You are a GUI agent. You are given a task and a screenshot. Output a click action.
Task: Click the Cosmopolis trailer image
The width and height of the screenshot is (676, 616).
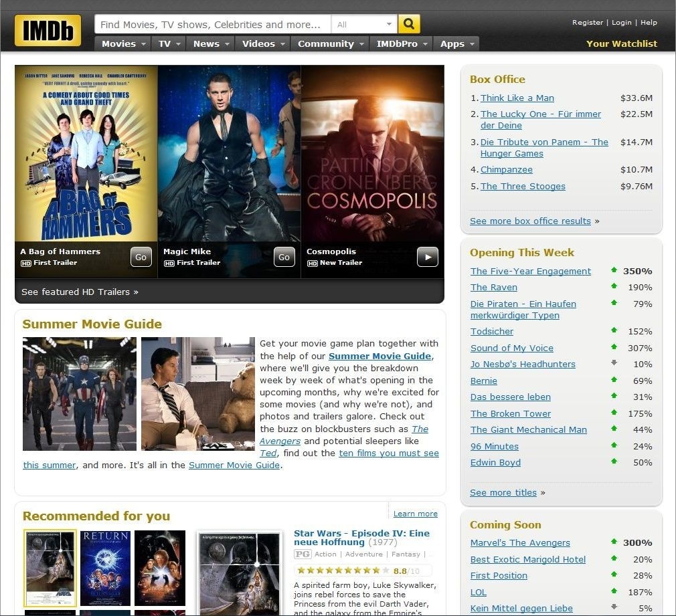point(373,153)
